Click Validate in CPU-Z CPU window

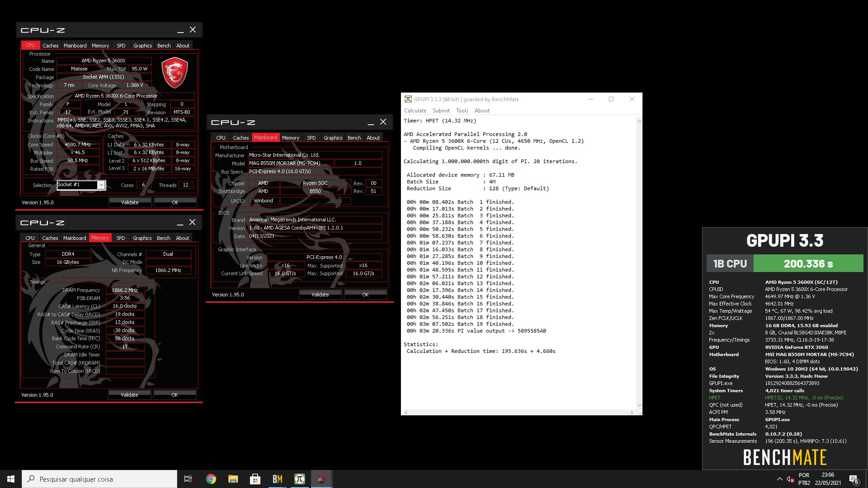coord(130,202)
